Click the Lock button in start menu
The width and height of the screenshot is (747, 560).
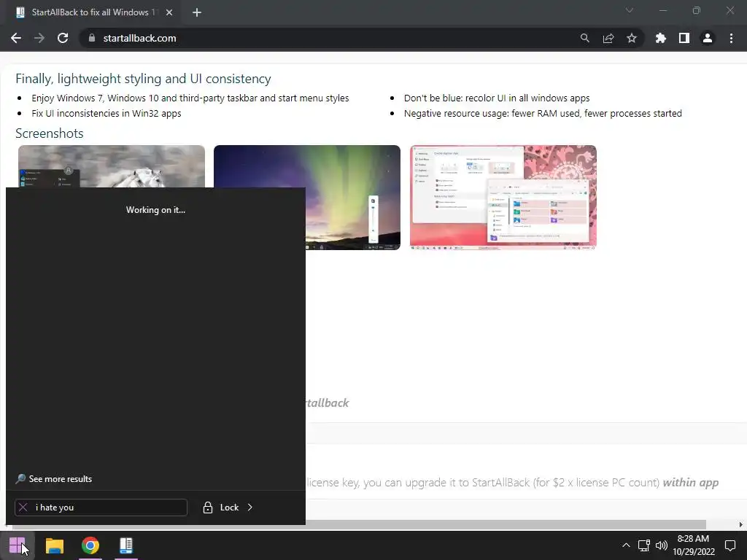click(221, 507)
